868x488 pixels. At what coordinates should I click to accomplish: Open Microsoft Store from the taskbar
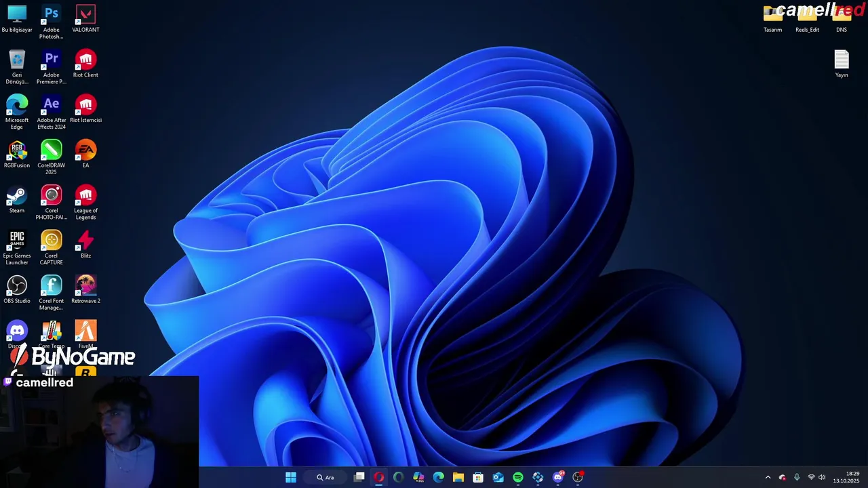click(478, 477)
